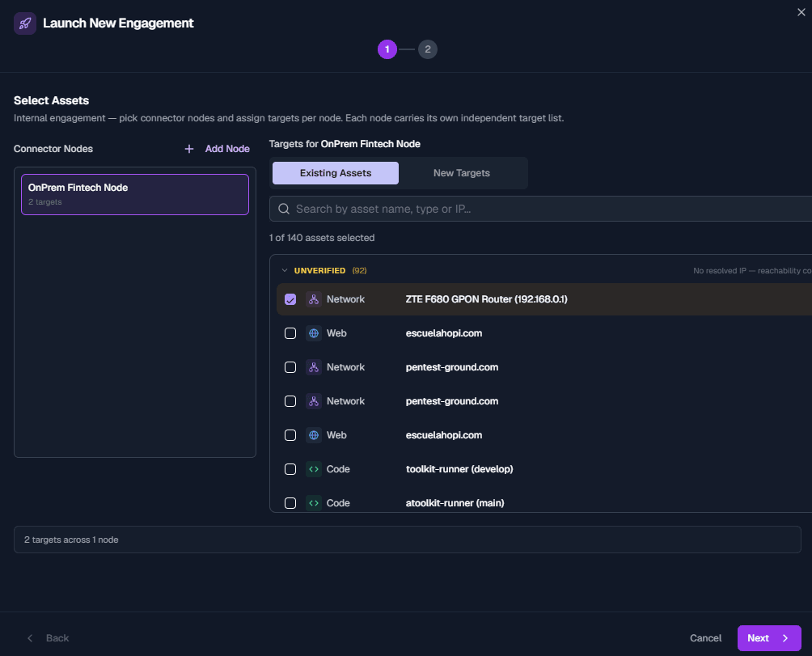Click the magnifier icon in search box
This screenshot has height=656, width=812.
point(284,209)
